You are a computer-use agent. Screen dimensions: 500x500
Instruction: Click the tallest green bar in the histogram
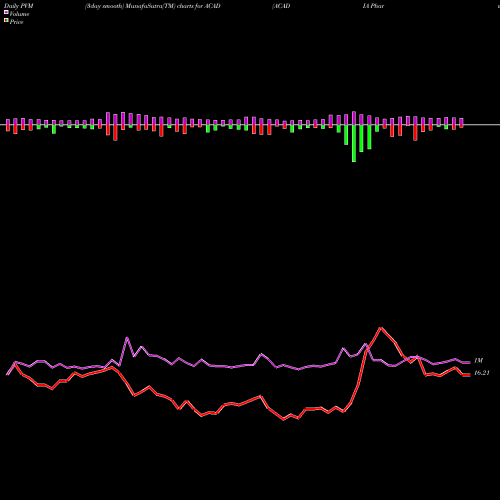coord(354,143)
